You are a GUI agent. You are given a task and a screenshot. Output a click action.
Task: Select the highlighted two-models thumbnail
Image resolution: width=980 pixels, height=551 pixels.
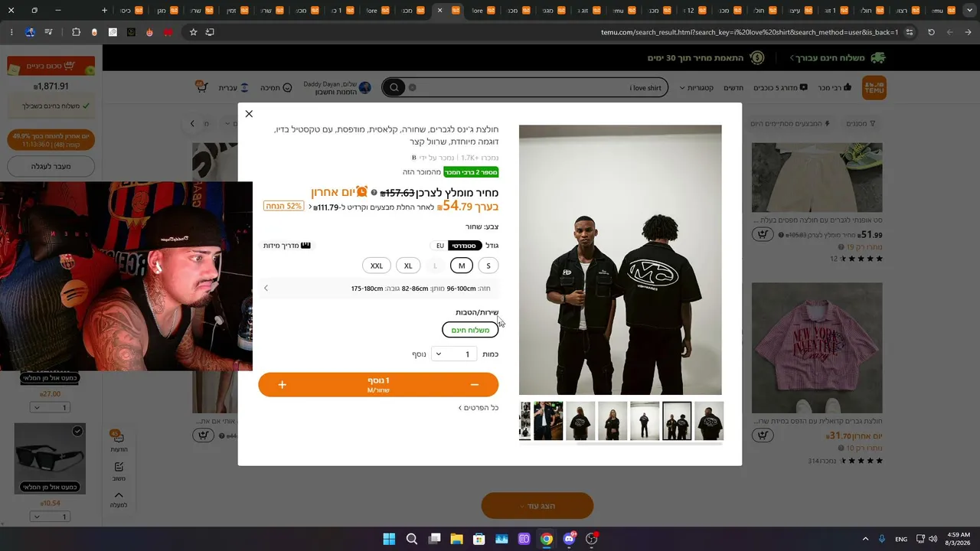[x=677, y=421]
